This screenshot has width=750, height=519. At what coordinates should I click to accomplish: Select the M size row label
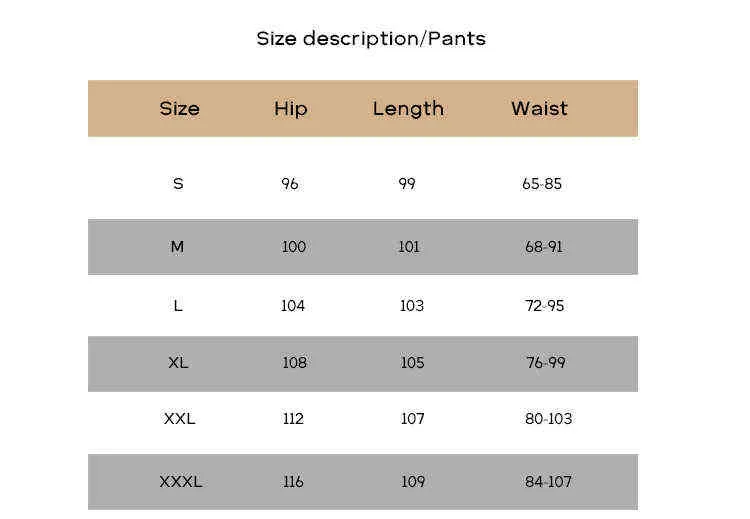click(177, 247)
